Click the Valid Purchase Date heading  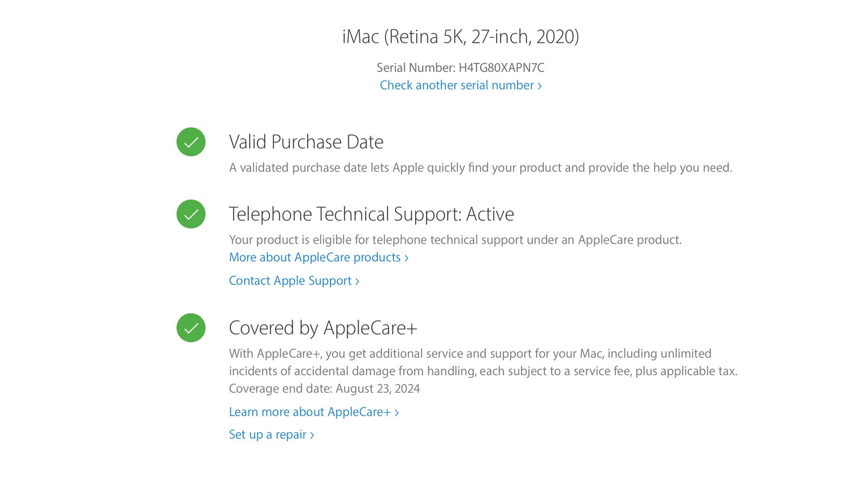click(x=306, y=142)
